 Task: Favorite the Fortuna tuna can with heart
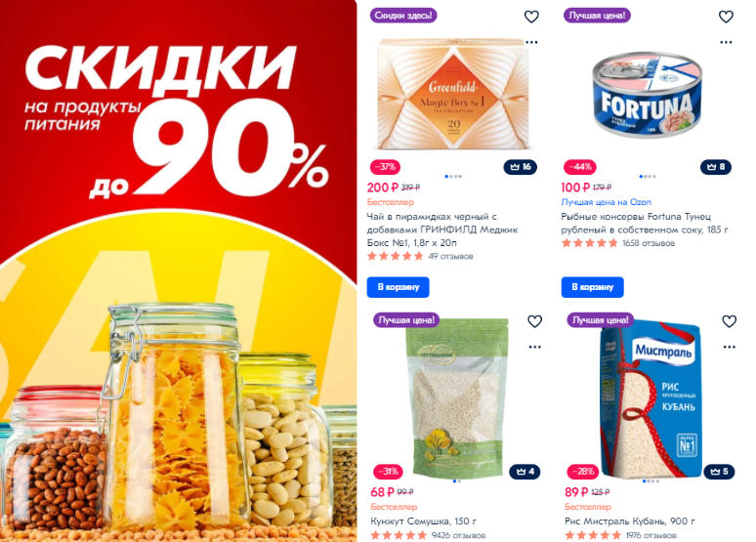point(726,17)
